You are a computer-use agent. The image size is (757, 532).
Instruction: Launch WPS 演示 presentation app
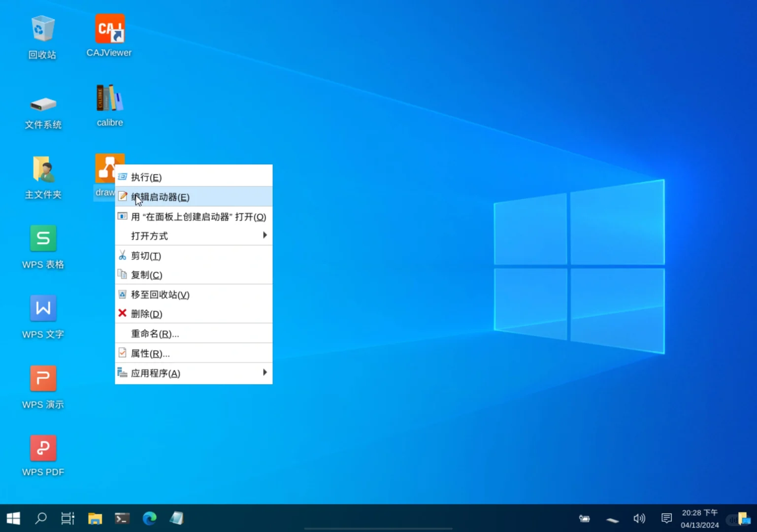coord(43,378)
